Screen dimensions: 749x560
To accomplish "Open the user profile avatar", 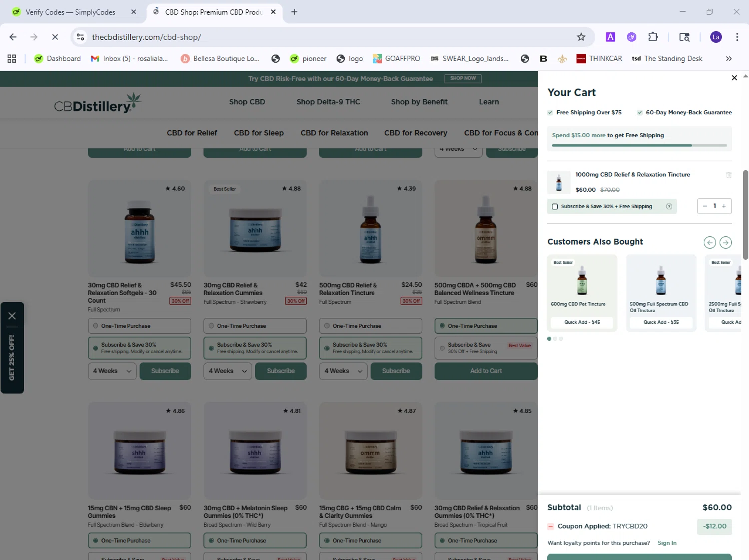I will 716,37.
